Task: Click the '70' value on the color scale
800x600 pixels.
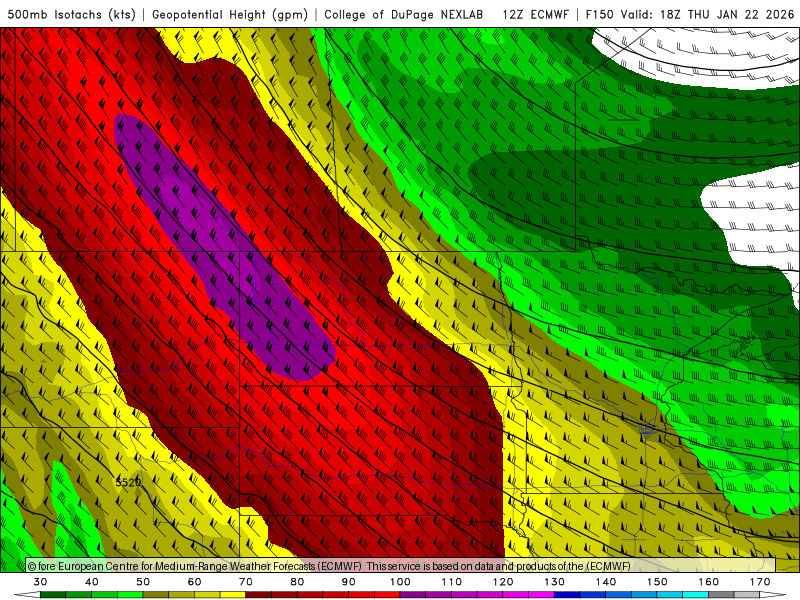Action: (246, 582)
